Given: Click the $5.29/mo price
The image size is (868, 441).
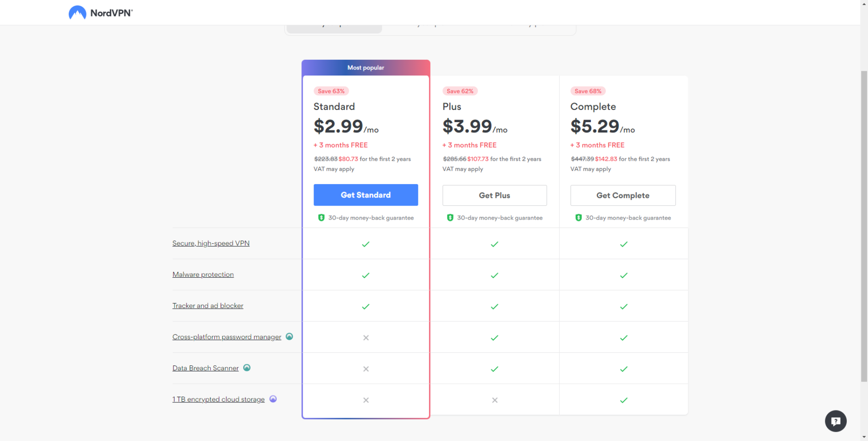Looking at the screenshot, I should [x=603, y=126].
